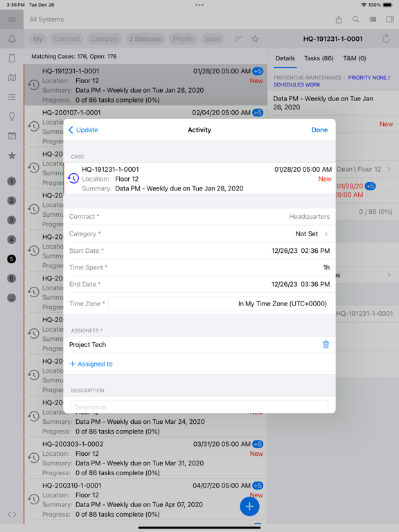The width and height of the screenshot is (399, 532).
Task: Edit End Date 12/26/23 03:36 PM
Action: pos(199,284)
